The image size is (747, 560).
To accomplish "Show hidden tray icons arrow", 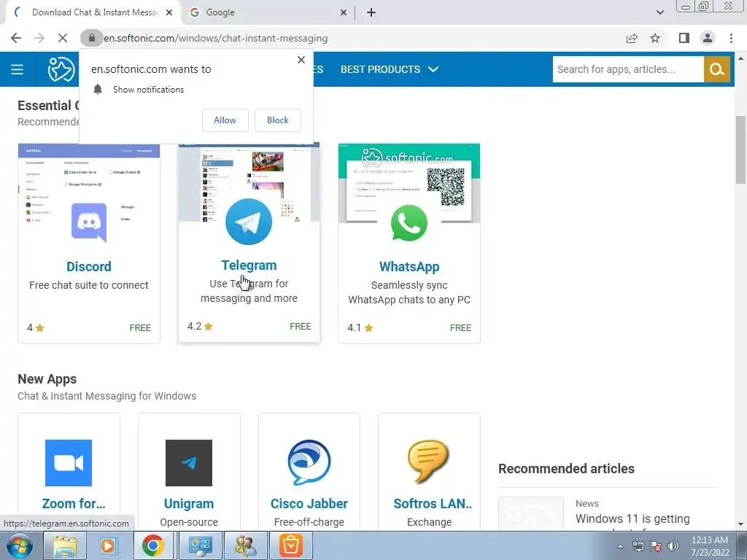I will coord(620,546).
